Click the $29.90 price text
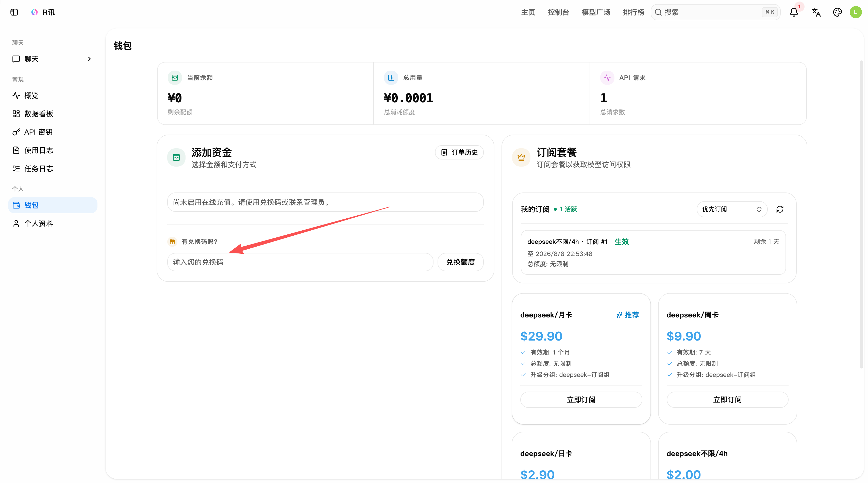 [x=541, y=336]
